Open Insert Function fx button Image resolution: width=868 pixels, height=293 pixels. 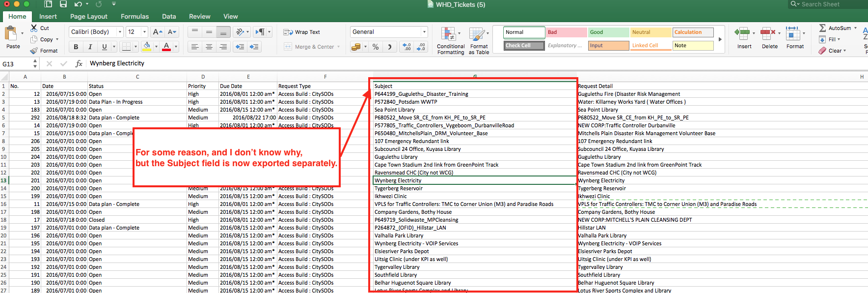79,63
